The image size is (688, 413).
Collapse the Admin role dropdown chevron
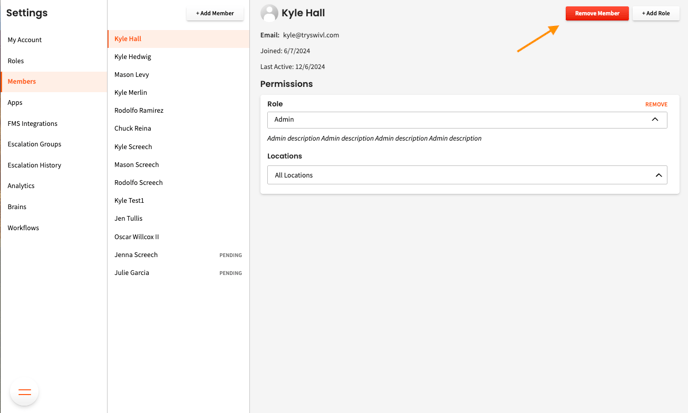pos(655,120)
